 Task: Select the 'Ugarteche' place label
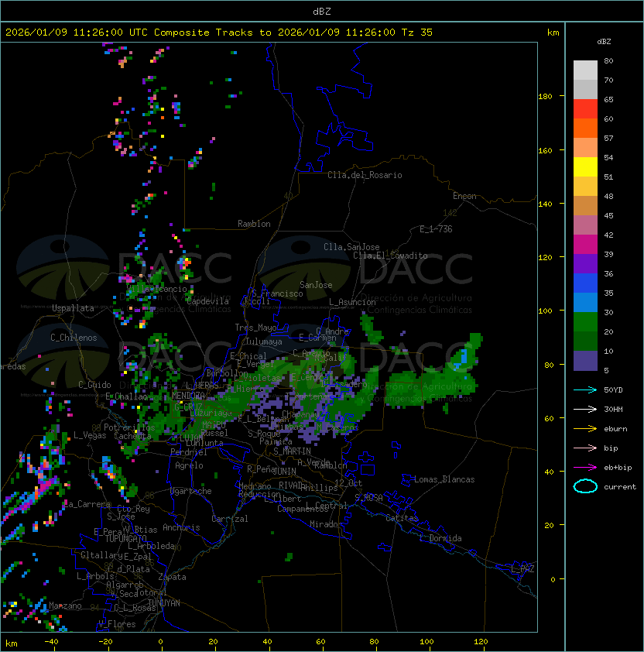point(191,491)
